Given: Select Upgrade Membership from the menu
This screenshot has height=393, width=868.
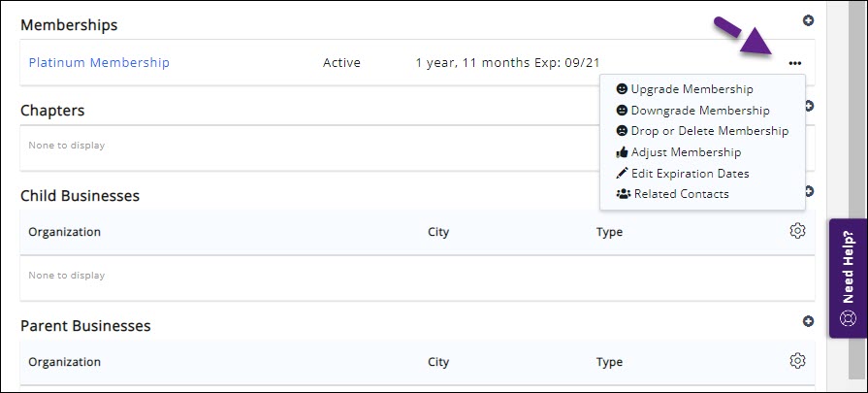Looking at the screenshot, I should [x=691, y=89].
